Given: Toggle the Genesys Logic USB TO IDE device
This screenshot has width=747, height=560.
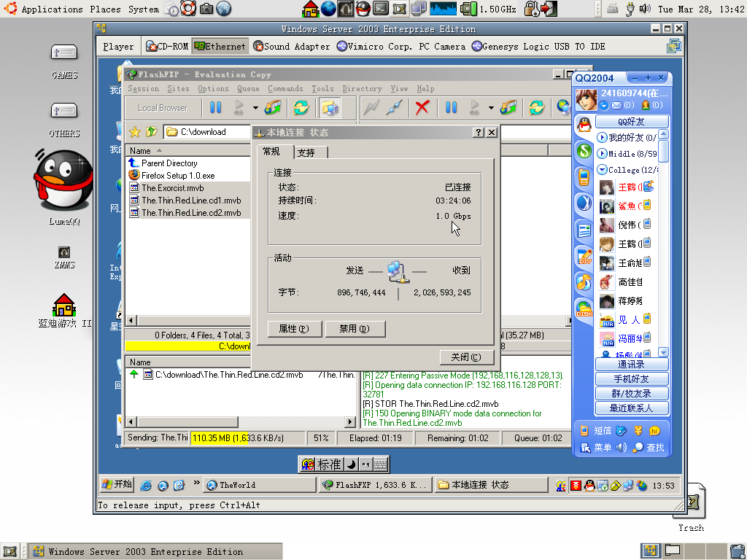Looking at the screenshot, I should (x=538, y=46).
